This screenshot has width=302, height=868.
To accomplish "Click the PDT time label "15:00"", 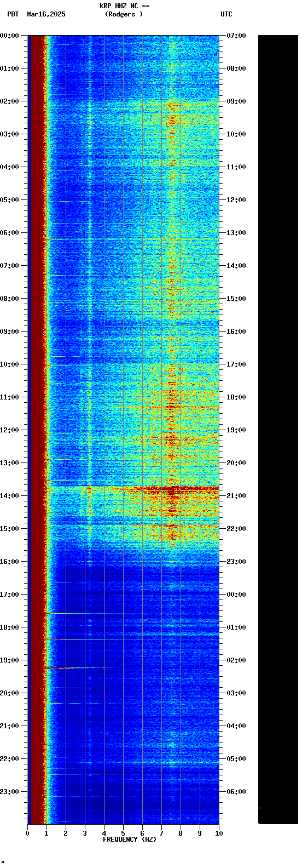I will point(9,529).
